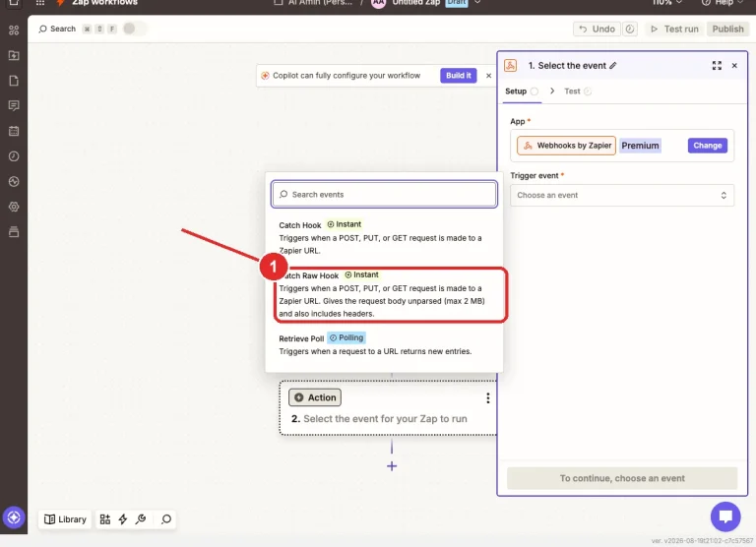Open the Zap runs activity icon

click(x=14, y=182)
